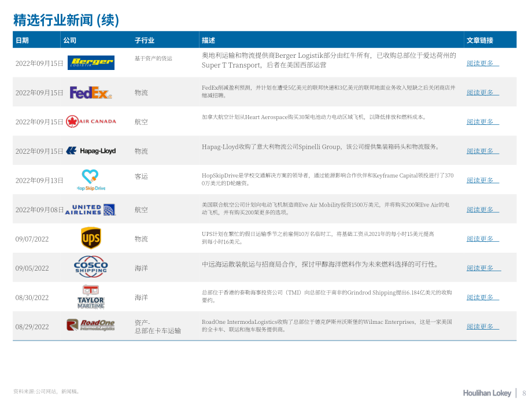Click sub-industry 客运

click(141, 176)
